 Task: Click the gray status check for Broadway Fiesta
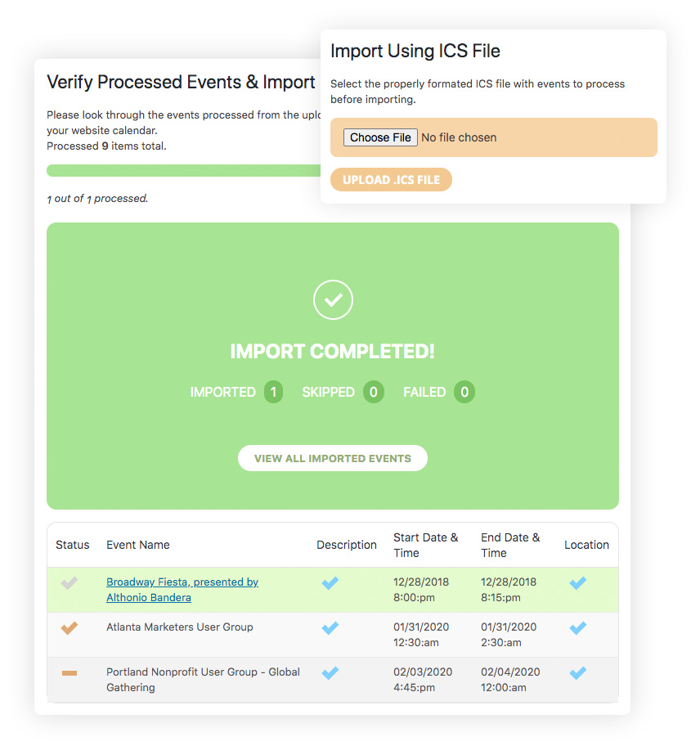(x=70, y=582)
